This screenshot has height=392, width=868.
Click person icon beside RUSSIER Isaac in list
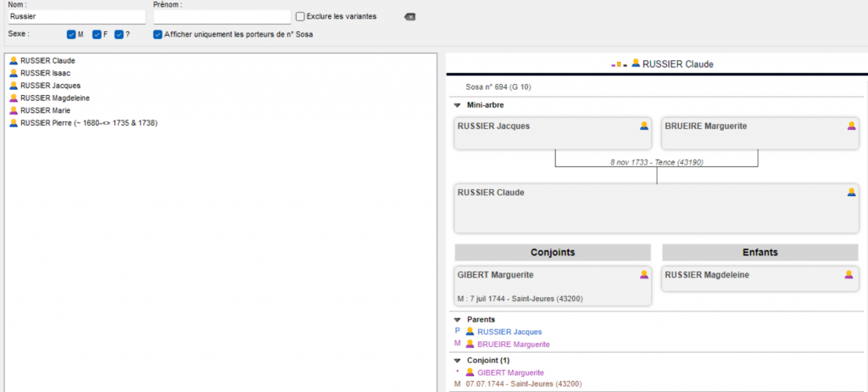(x=13, y=74)
